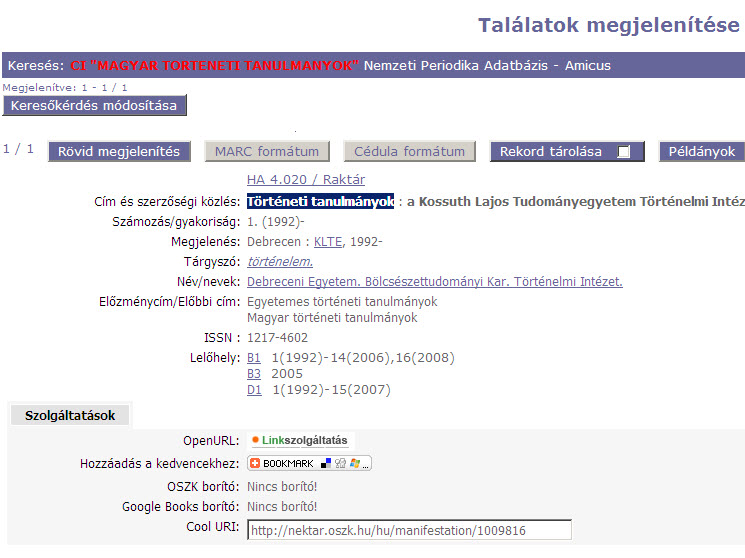Click the B1 location link
The image size is (745, 558).
(254, 357)
